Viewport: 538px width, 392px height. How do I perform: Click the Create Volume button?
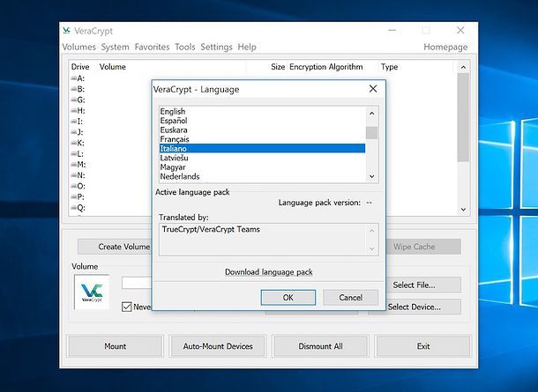coord(115,247)
